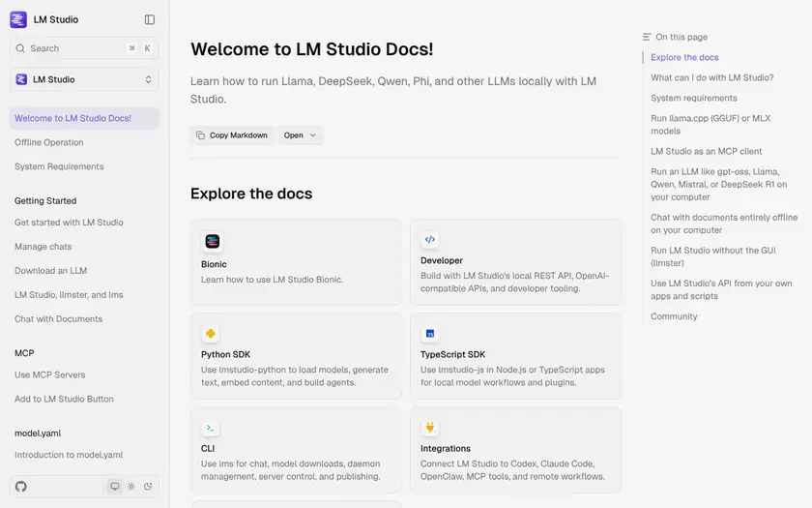Screen dimensions: 812x508
Task: Open the Integrations docs card title
Action: click(446, 448)
